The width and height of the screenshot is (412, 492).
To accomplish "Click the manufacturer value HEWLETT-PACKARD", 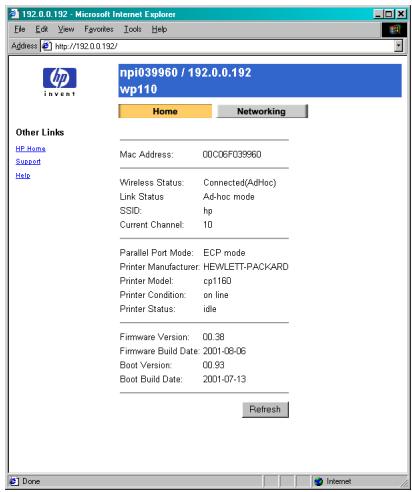I will click(246, 267).
